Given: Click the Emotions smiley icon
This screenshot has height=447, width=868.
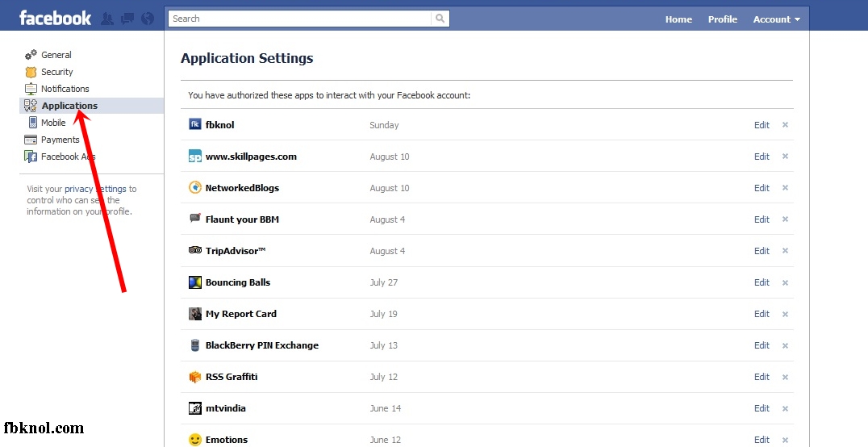Looking at the screenshot, I should (195, 440).
